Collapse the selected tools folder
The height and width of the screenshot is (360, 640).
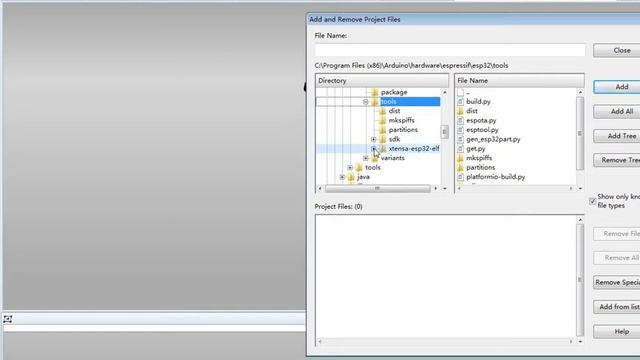(x=366, y=102)
